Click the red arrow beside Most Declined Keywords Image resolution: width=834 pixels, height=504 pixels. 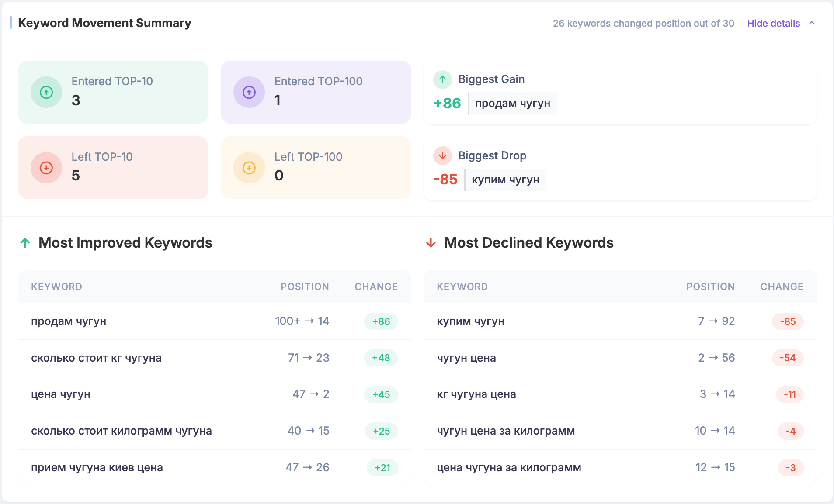tap(431, 243)
